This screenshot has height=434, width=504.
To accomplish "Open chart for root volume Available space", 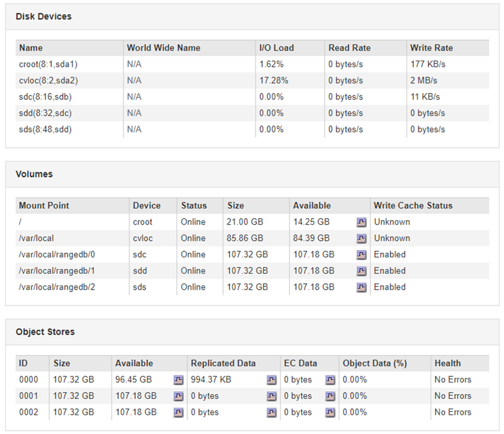I will coord(361,222).
